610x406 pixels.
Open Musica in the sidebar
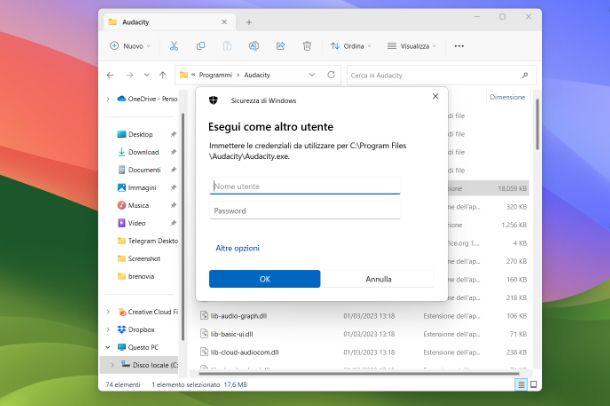pyautogui.click(x=133, y=205)
